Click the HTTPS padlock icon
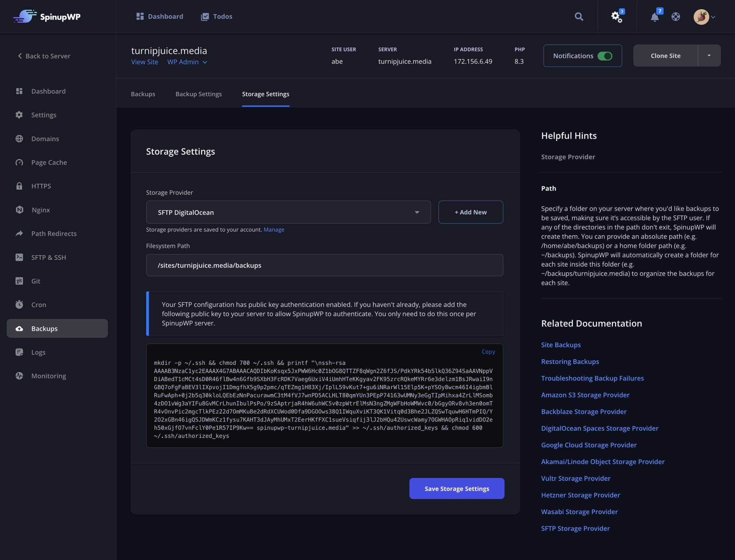 pyautogui.click(x=19, y=186)
